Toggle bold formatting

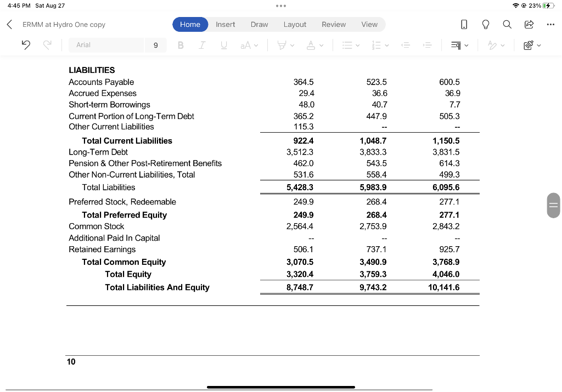click(181, 45)
